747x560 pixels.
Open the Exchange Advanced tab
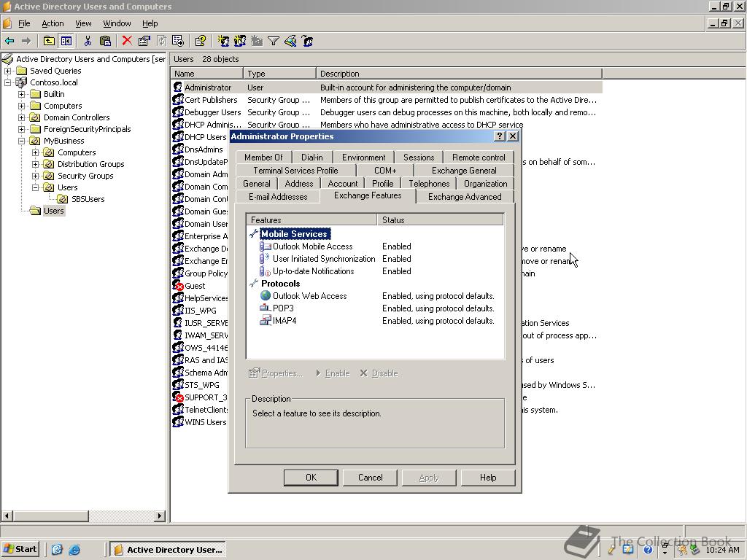click(x=465, y=197)
